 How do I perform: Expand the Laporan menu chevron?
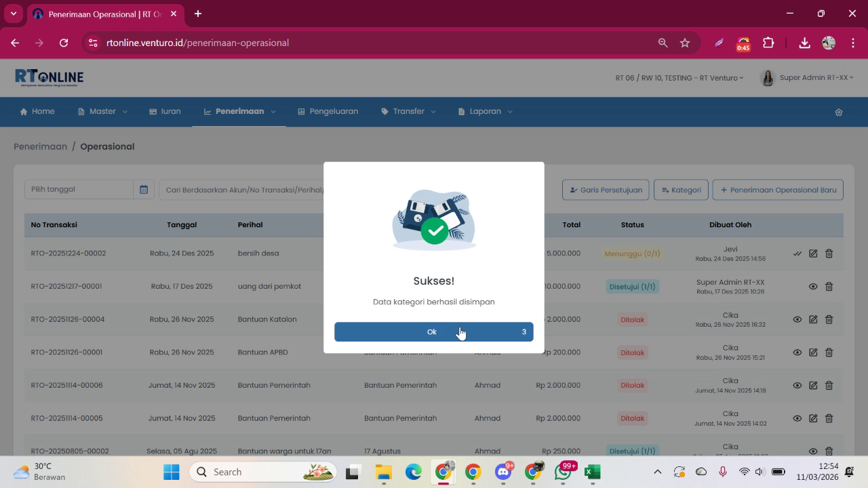pyautogui.click(x=510, y=112)
